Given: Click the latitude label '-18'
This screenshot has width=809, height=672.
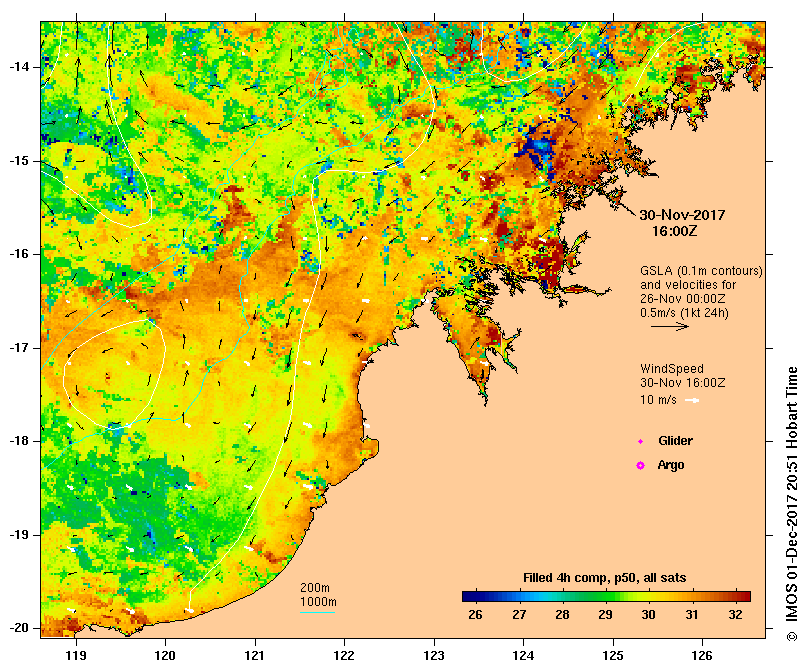Looking at the screenshot, I should point(19,441).
